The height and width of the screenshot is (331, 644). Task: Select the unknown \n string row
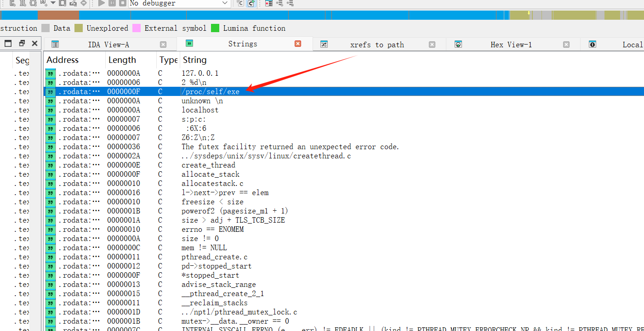344,101
